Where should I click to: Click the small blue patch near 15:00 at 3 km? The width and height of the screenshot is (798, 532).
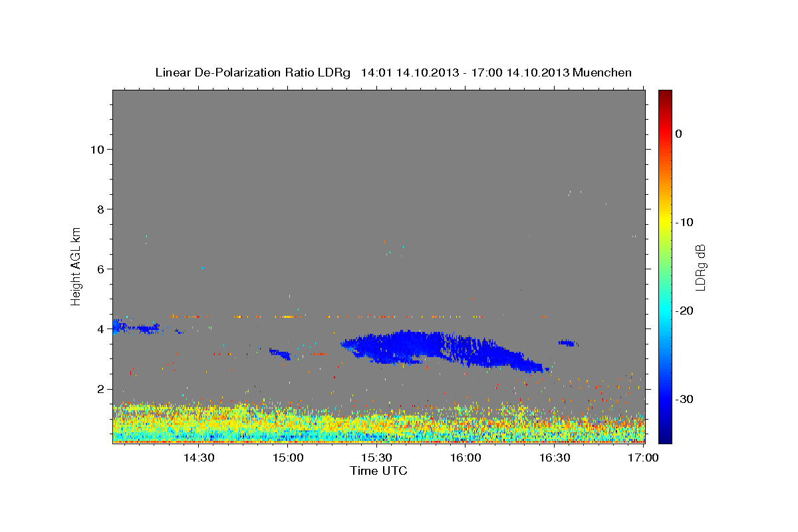280,354
